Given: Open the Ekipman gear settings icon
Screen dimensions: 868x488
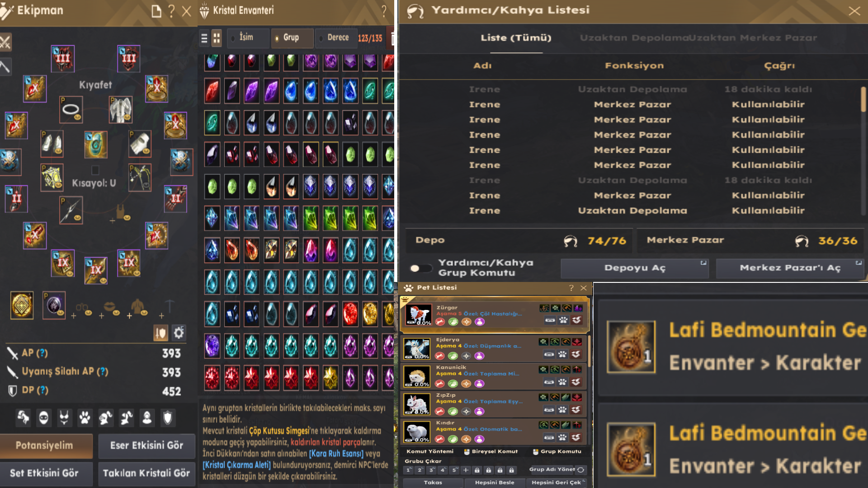Looking at the screenshot, I should (x=179, y=333).
